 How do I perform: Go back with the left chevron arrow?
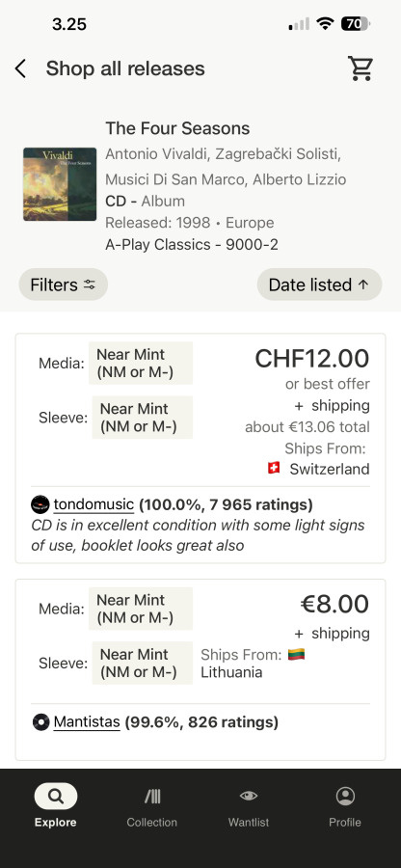coord(20,69)
